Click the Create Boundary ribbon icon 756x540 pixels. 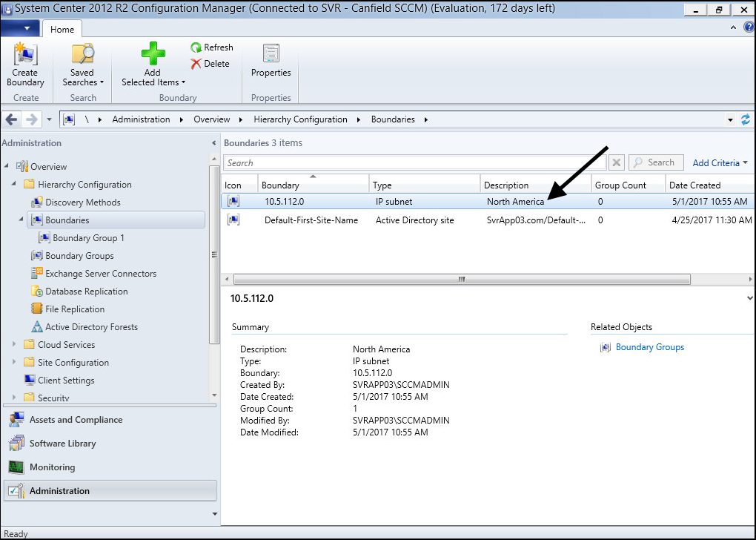click(25, 65)
